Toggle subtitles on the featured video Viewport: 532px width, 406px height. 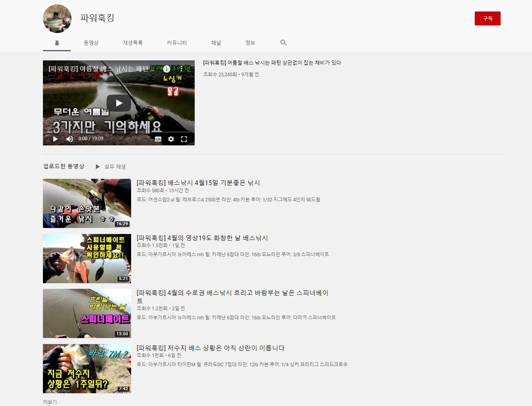tap(158, 139)
